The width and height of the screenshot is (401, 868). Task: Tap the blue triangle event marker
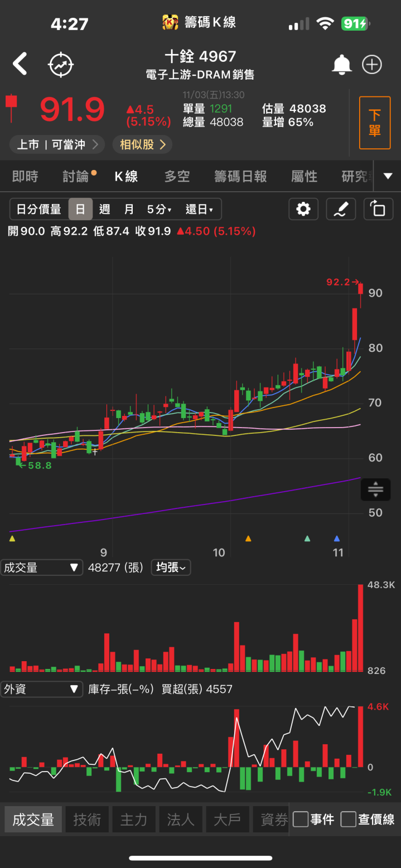[x=336, y=539]
